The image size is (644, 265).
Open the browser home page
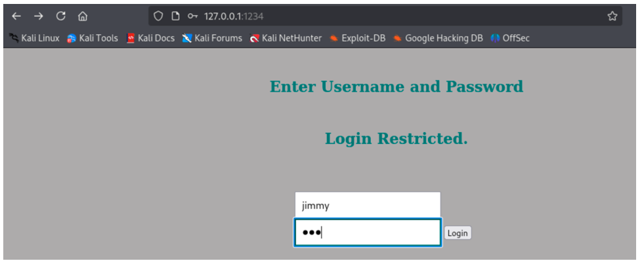tap(83, 16)
